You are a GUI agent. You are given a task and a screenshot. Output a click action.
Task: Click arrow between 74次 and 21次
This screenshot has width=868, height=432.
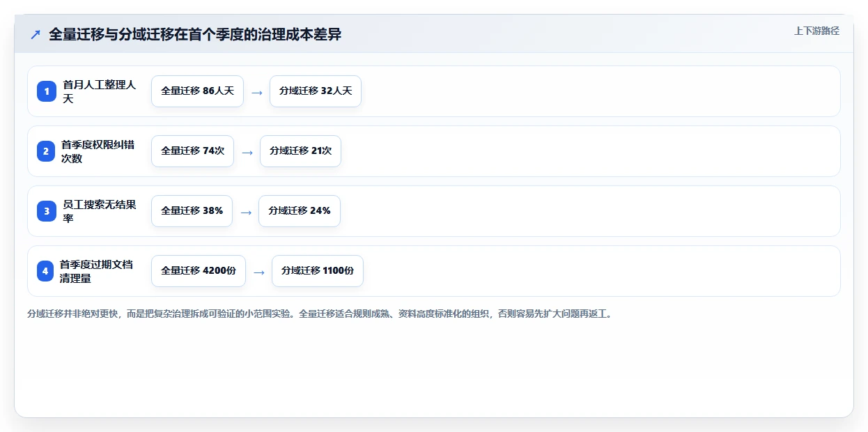247,152
